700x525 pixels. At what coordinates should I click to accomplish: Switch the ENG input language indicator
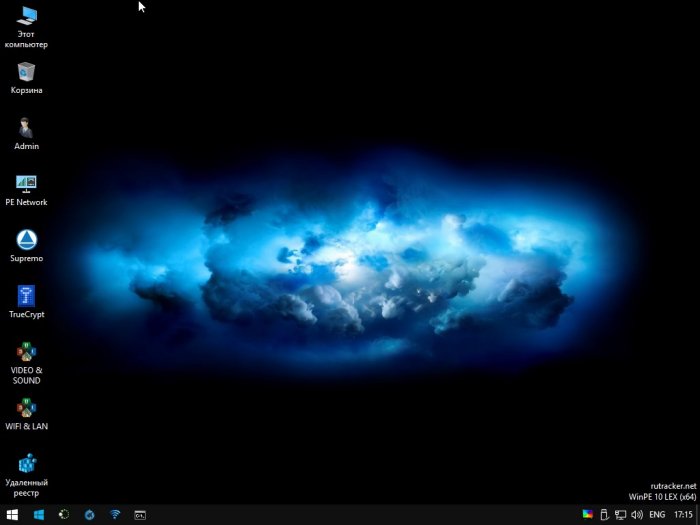point(658,515)
